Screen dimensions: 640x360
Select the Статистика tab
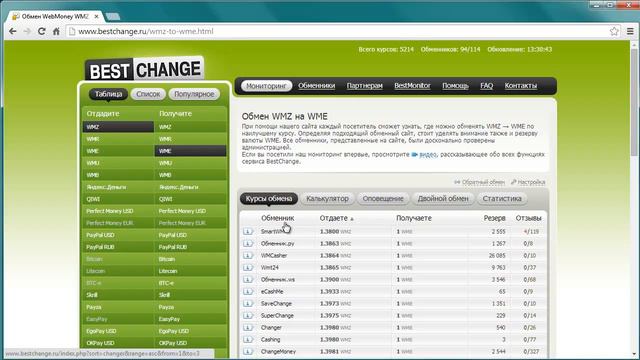(x=502, y=199)
